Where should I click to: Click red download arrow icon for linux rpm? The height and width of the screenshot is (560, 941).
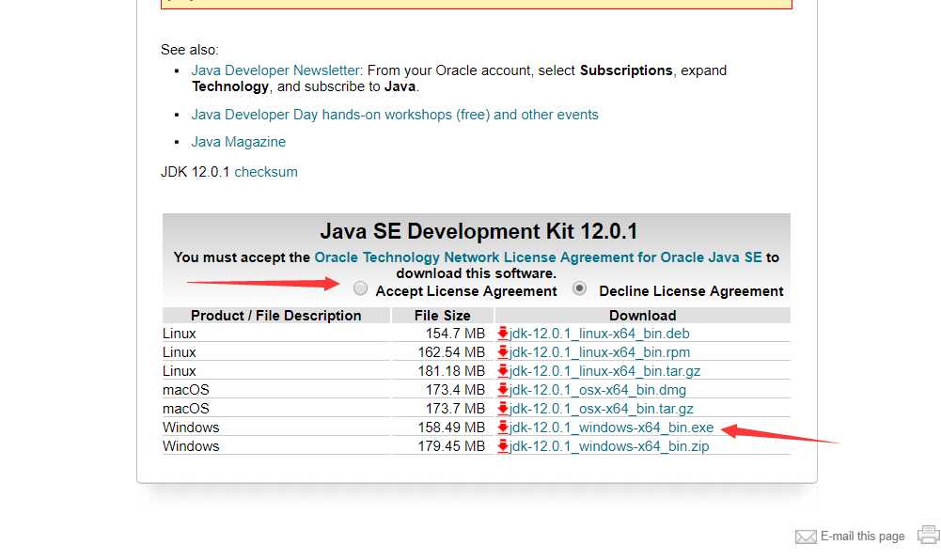click(503, 352)
